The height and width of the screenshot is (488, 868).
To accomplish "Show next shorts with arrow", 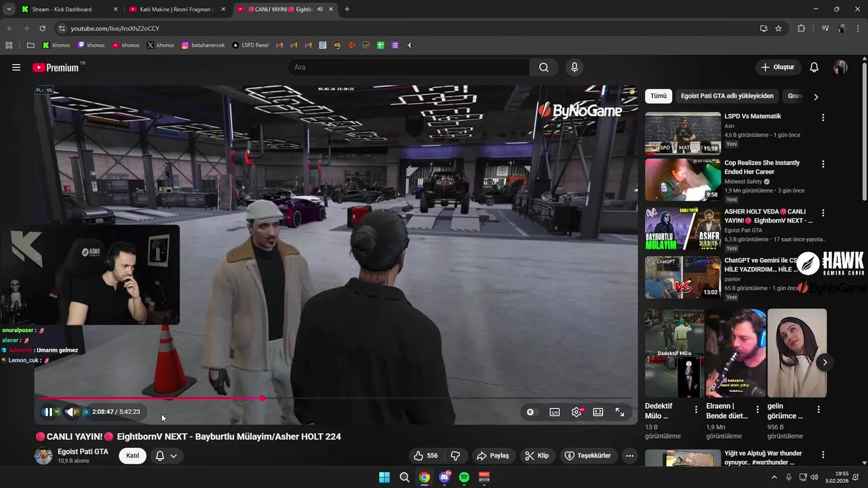I will 825,362.
